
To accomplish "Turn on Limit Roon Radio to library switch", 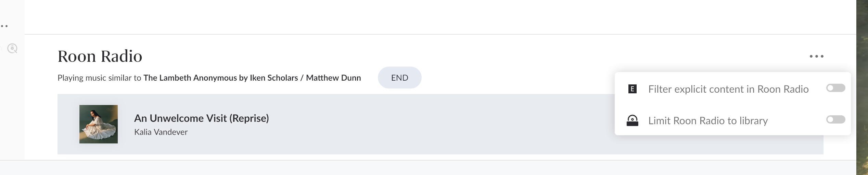I will coord(835,119).
